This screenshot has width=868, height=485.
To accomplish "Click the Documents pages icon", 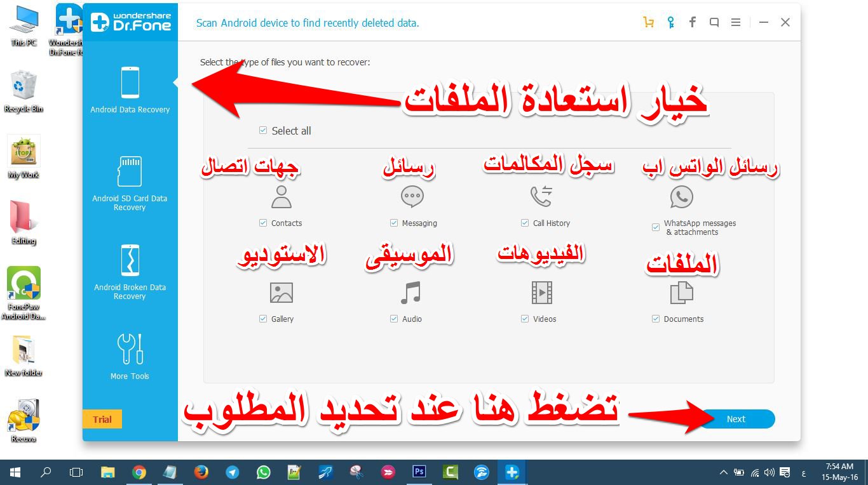I will point(681,293).
